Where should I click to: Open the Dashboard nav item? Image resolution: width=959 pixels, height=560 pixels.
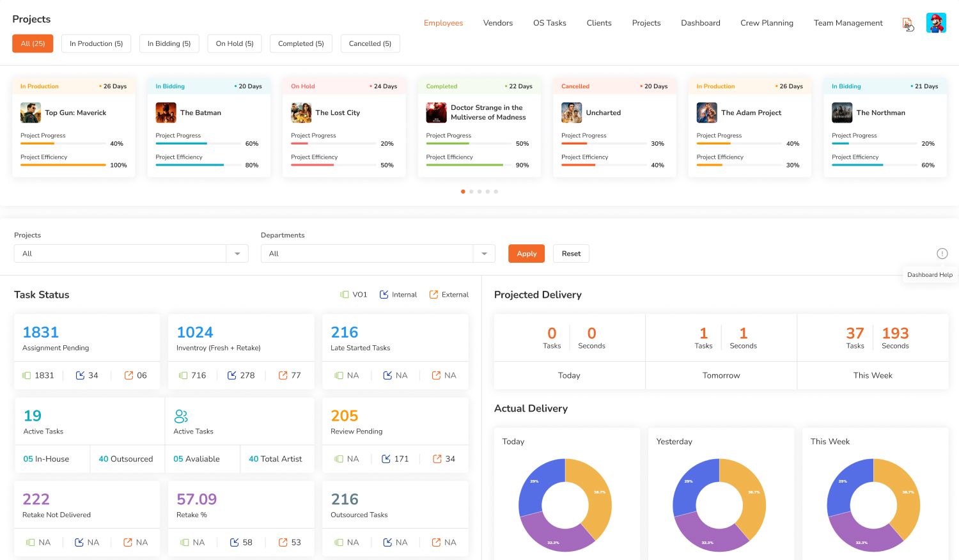point(701,23)
